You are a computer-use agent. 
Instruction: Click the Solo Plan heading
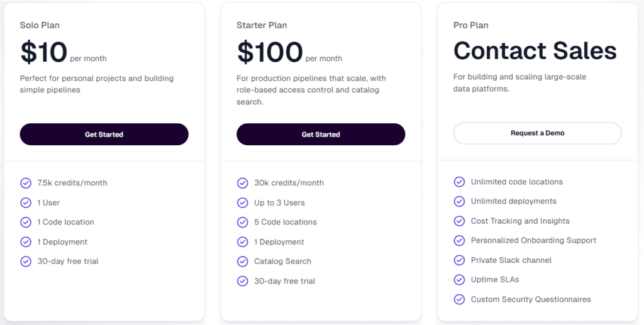pos(40,25)
